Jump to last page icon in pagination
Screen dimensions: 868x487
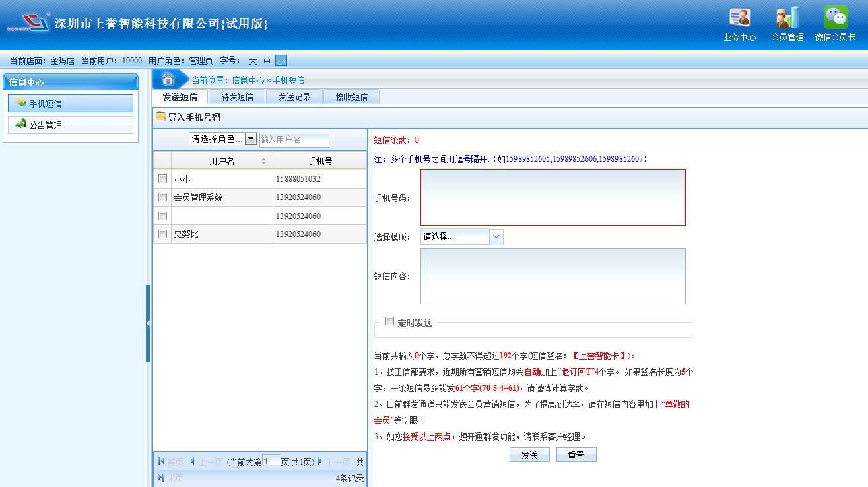(161, 478)
